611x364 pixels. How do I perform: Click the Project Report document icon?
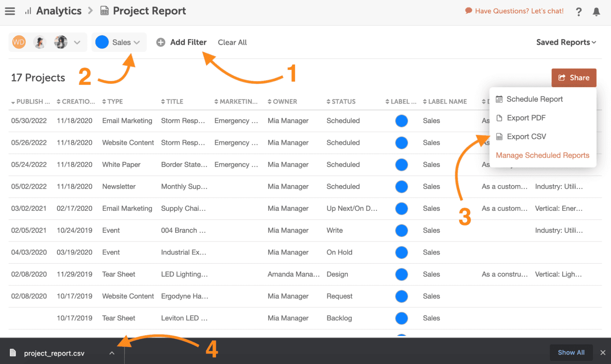(x=104, y=11)
